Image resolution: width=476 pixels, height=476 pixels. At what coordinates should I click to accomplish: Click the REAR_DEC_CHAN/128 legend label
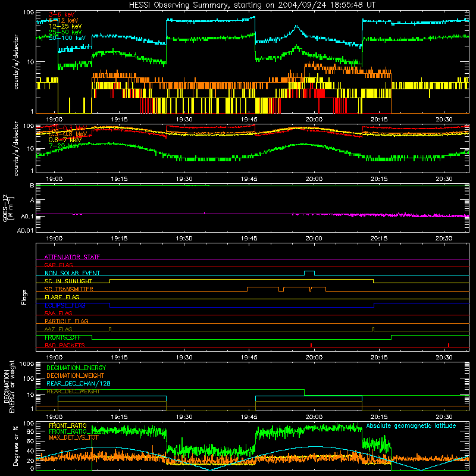pos(79,383)
